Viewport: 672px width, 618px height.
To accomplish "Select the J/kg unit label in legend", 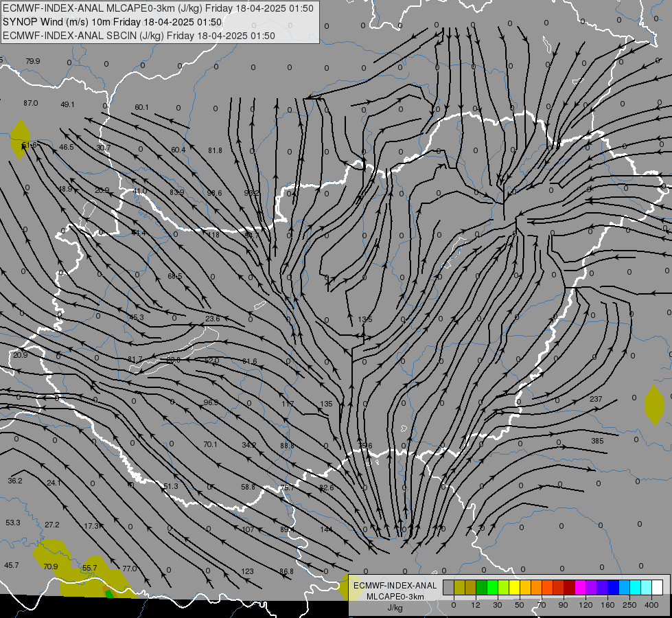I will pos(395,608).
